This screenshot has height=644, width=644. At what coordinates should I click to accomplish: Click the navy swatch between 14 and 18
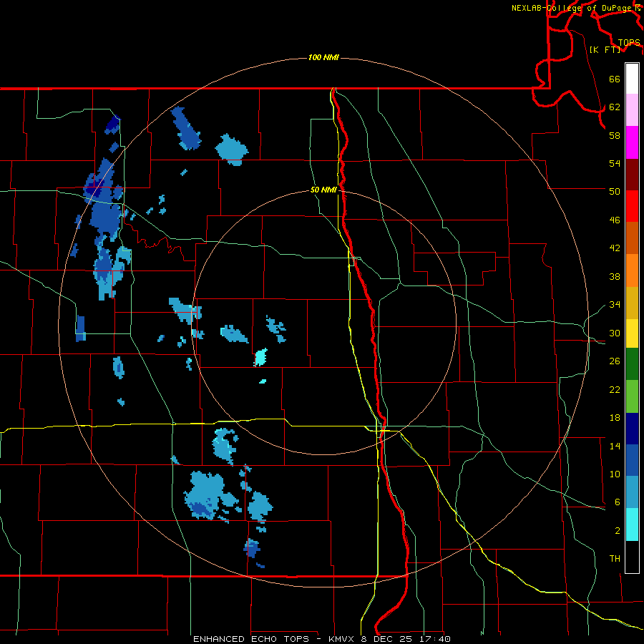point(632,429)
